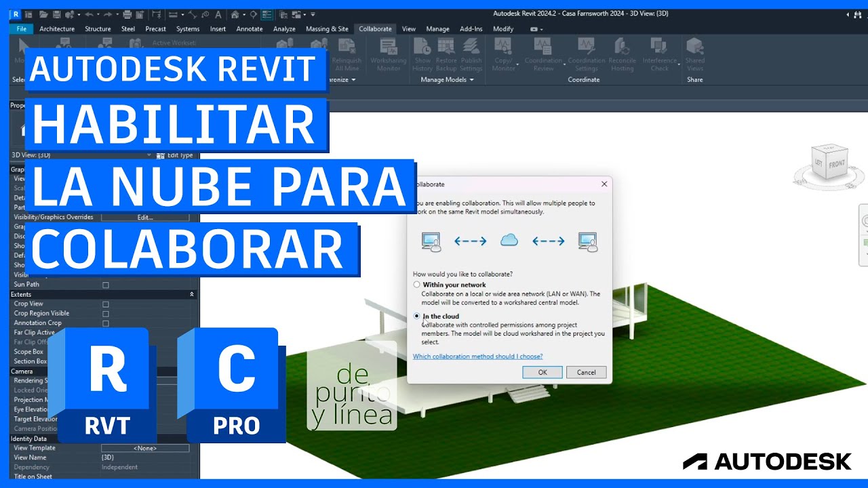Open Publish Settings tool
The width and height of the screenshot is (868, 488).
pos(471,56)
